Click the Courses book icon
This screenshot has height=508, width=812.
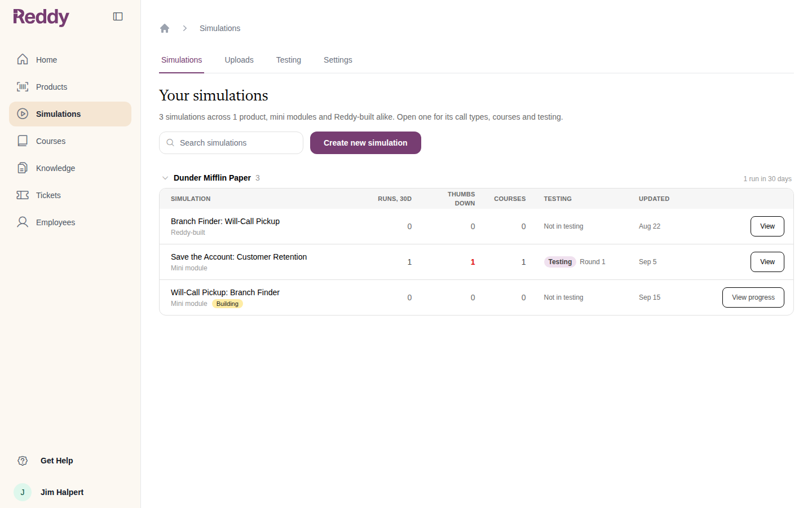coord(23,141)
